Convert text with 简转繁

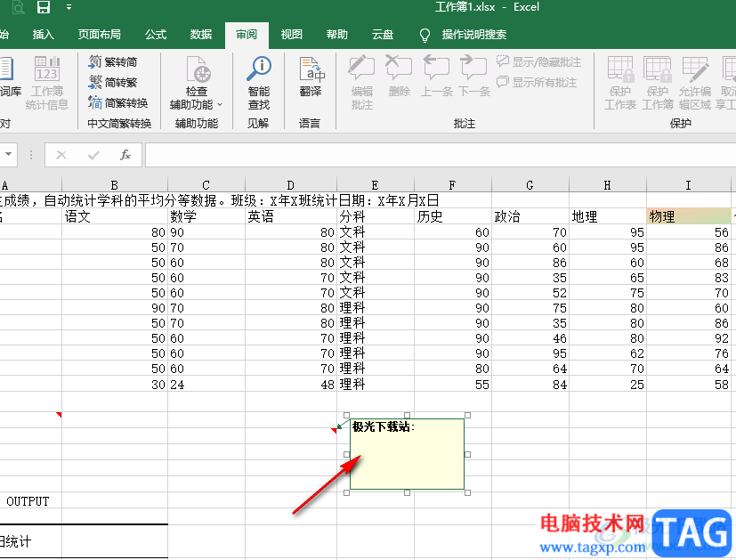pyautogui.click(x=113, y=82)
